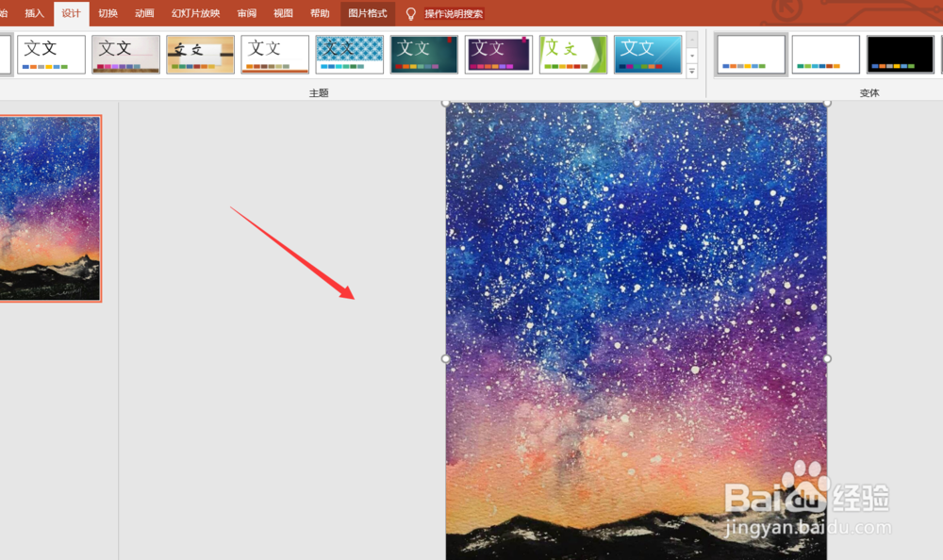Select the first white variant thumbnail
The width and height of the screenshot is (943, 560).
[x=752, y=54]
